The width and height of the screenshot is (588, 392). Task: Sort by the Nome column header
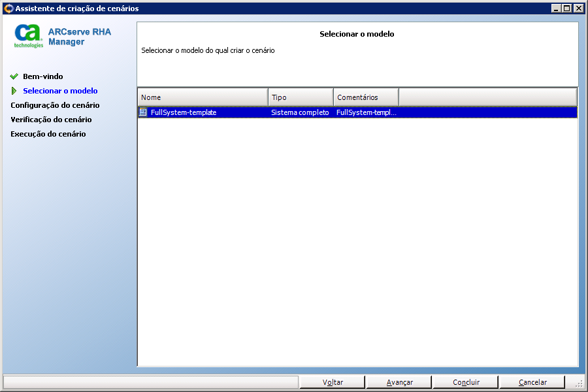(x=203, y=97)
